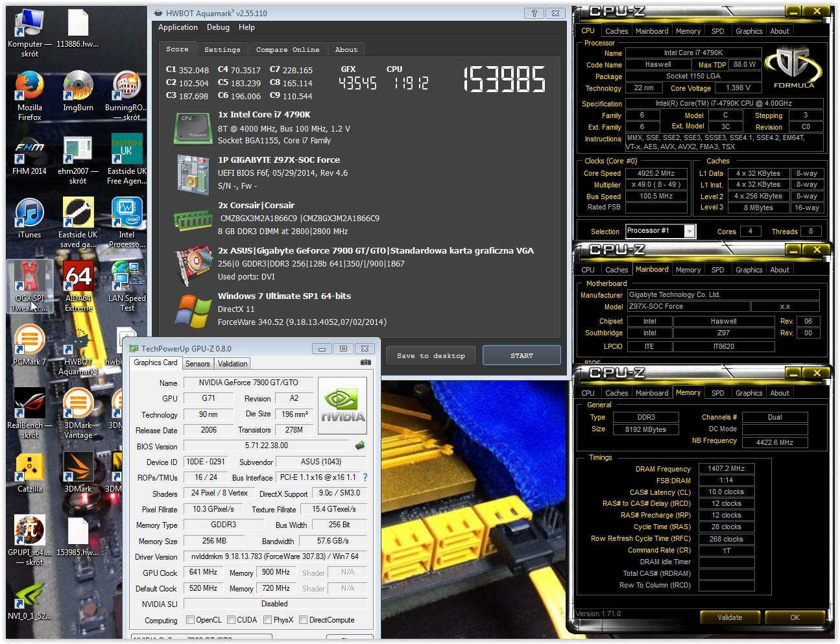Open BurningROM shortcut icon
Viewport: 840px width, 644px height.
(x=126, y=96)
